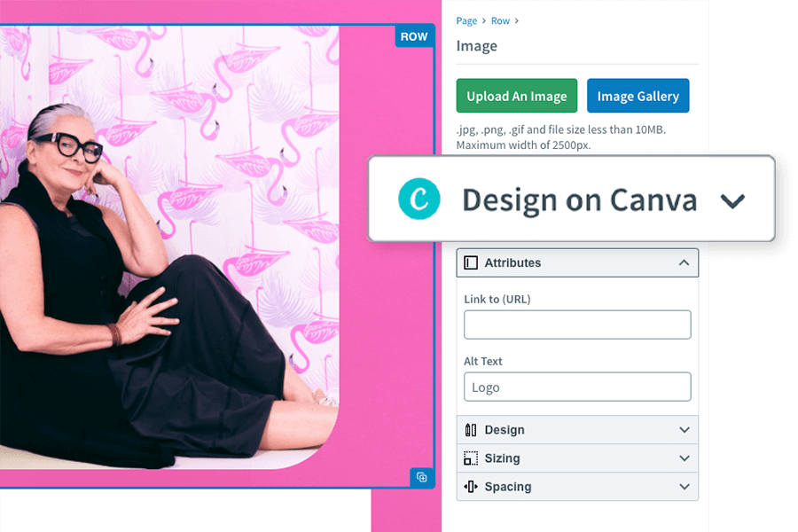Click the chevron beside Design on Canva

pos(733,201)
